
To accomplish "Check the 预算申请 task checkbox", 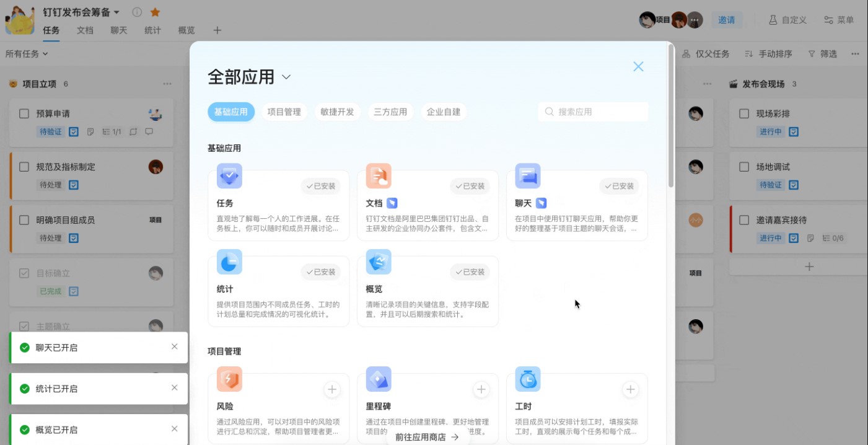I will (24, 113).
